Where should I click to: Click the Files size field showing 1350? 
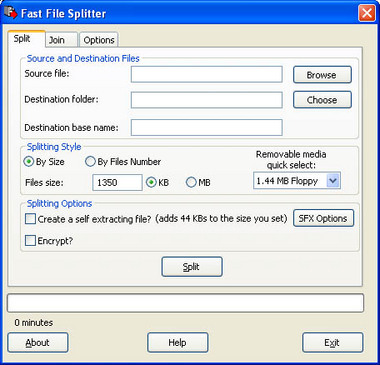pos(117,183)
